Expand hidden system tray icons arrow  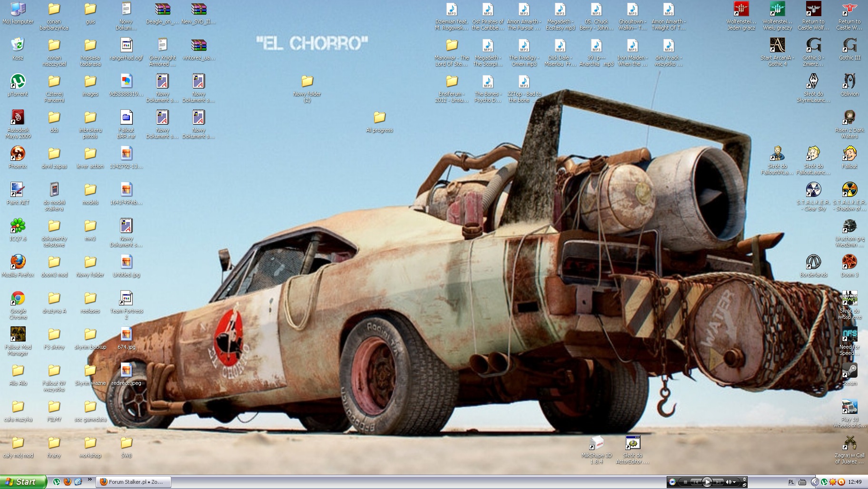point(815,482)
